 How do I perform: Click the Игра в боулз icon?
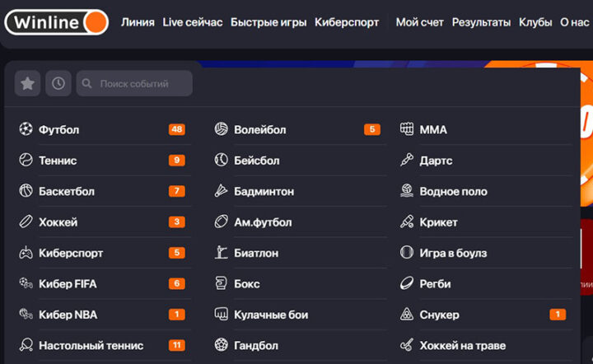tap(407, 253)
